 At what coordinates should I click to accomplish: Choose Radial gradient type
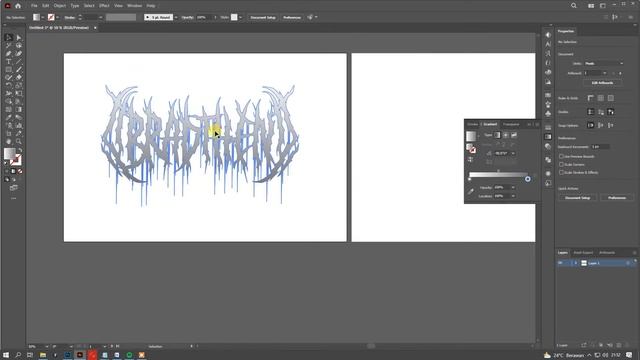[x=505, y=135]
